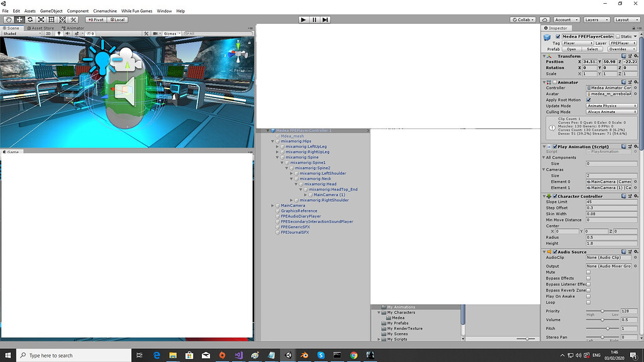Open the Transform component settings gear
Image resolution: width=644 pixels, height=362 pixels.
[636, 56]
